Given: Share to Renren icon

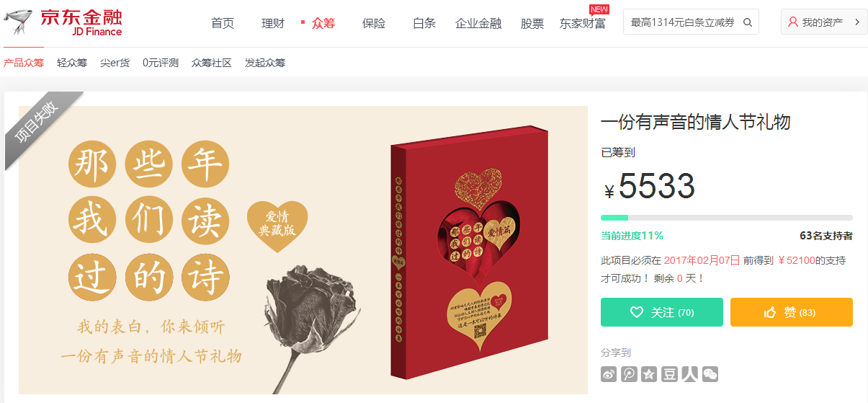Looking at the screenshot, I should pyautogui.click(x=690, y=374).
